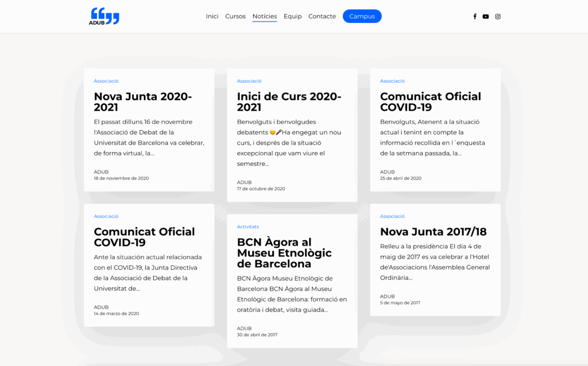Open the Nova Junta 2017/18 article
588x366 pixels.
pyautogui.click(x=433, y=232)
